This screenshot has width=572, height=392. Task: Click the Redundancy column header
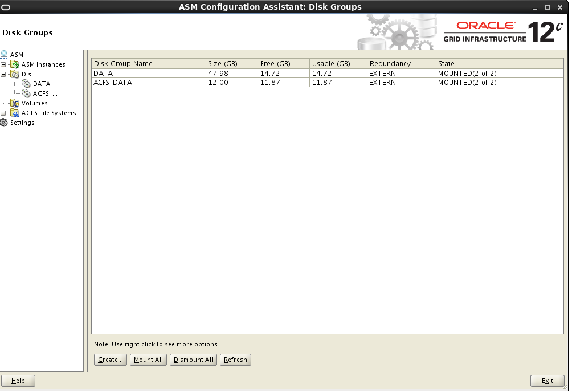(402, 63)
